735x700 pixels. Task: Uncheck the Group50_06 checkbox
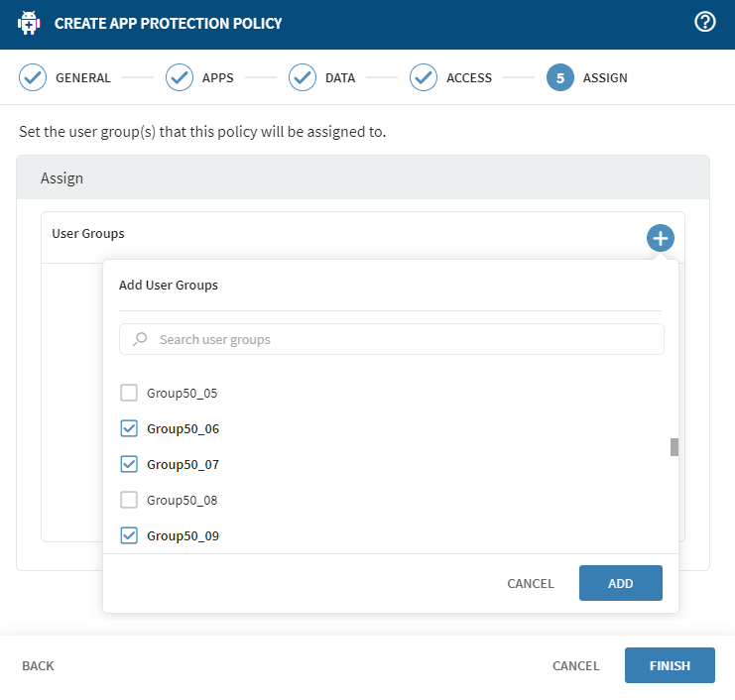click(x=129, y=429)
